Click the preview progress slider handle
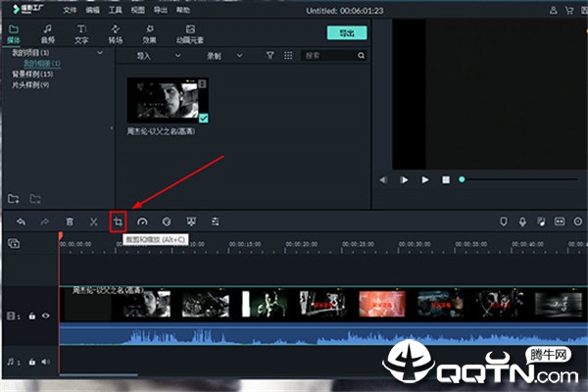Screen dimensions: 588x392 462,179
